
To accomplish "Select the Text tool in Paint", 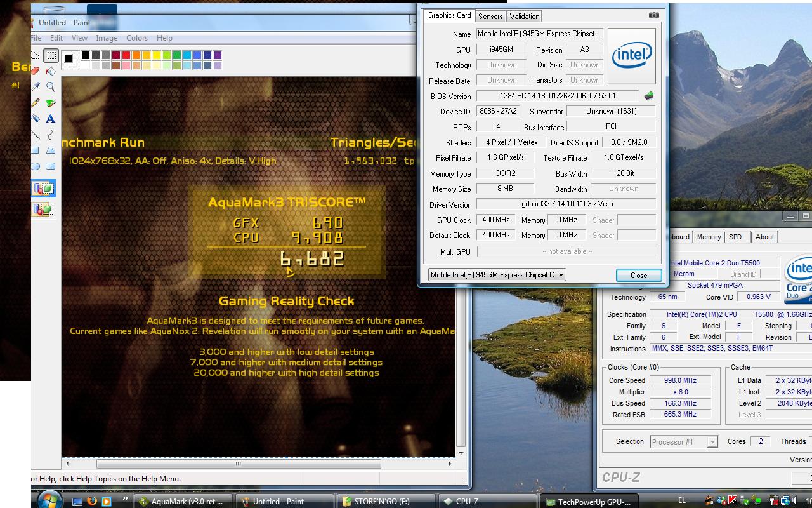I will click(x=51, y=119).
